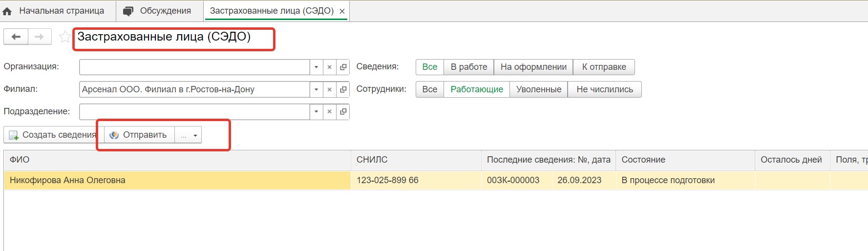The height and width of the screenshot is (251, 868).
Task: Activate the Застрахованные лица (СЭДО) tab
Action: [272, 11]
